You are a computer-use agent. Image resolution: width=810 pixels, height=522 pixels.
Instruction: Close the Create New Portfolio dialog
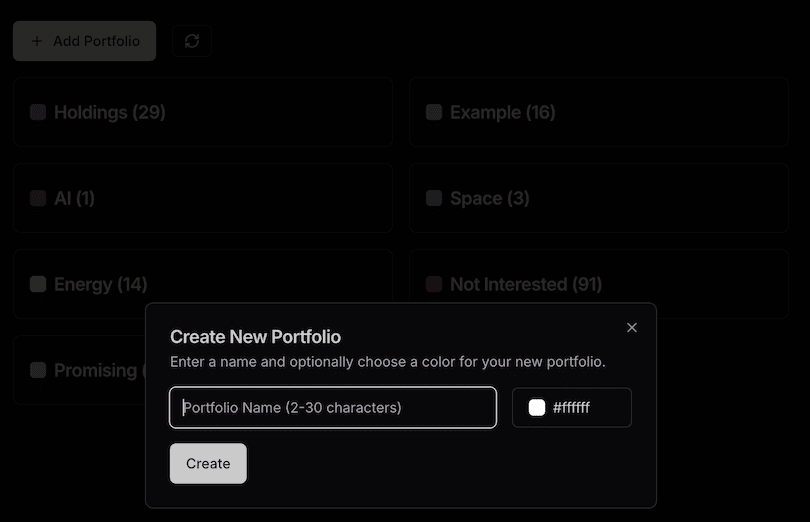632,327
